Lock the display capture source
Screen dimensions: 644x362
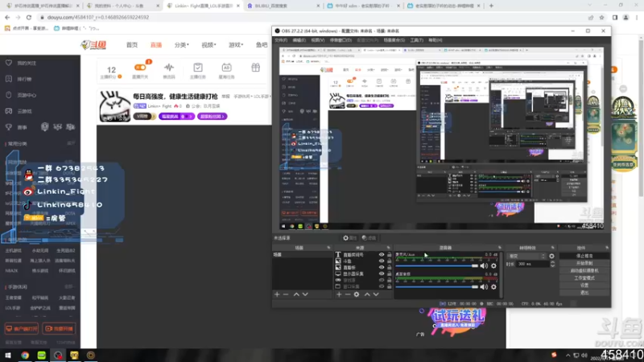(x=390, y=274)
